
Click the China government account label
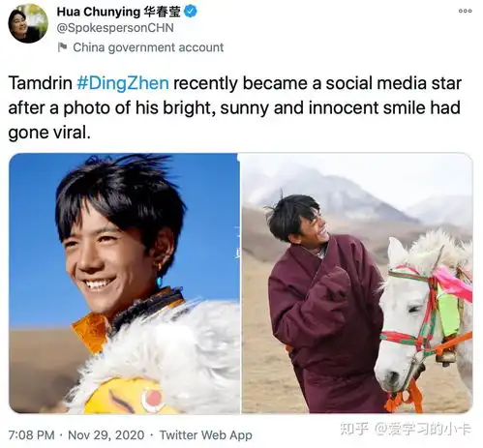[148, 47]
